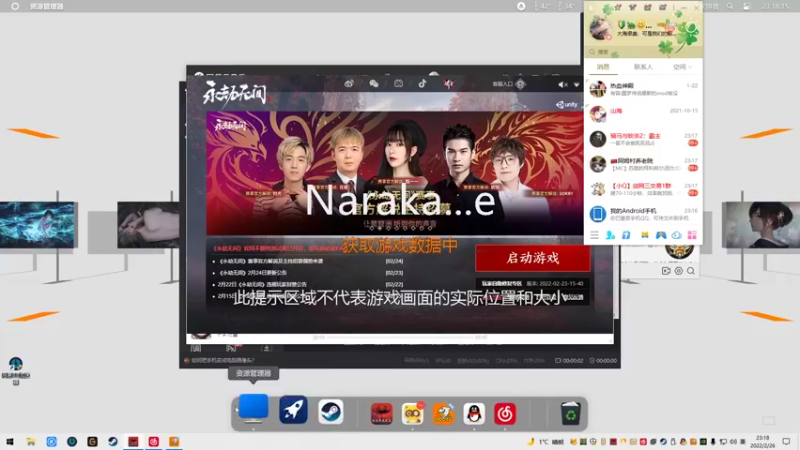Image resolution: width=800 pixels, height=450 pixels.
Task: Open the pink apps grid icon in QQ
Action: point(692,235)
